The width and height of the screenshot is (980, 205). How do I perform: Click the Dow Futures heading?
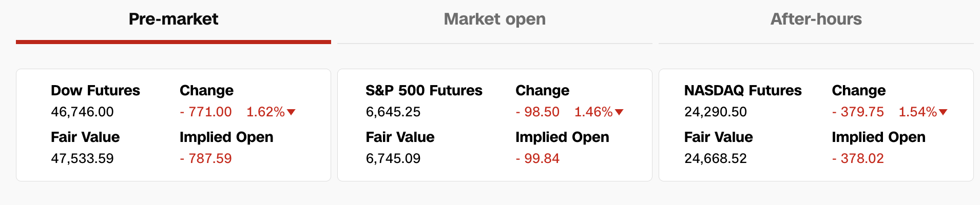(x=95, y=91)
